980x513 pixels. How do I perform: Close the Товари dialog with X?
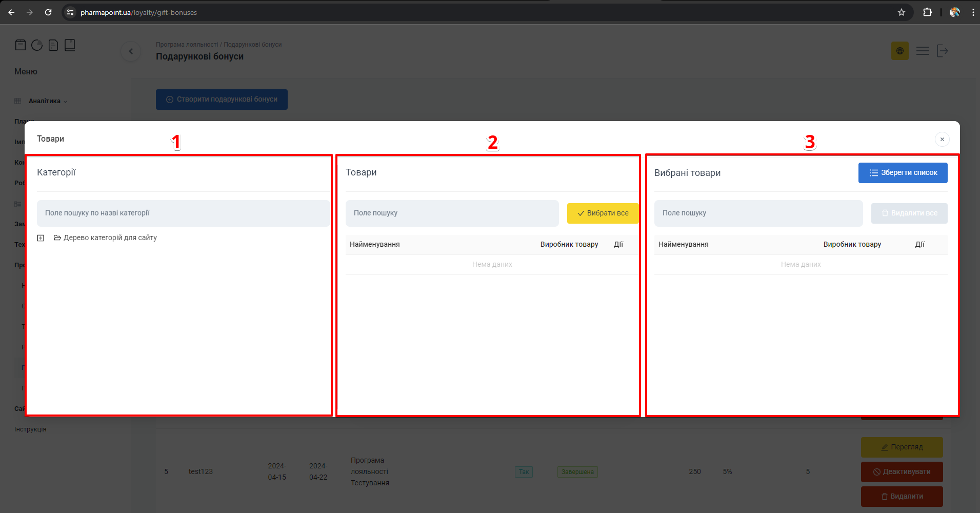[942, 140]
